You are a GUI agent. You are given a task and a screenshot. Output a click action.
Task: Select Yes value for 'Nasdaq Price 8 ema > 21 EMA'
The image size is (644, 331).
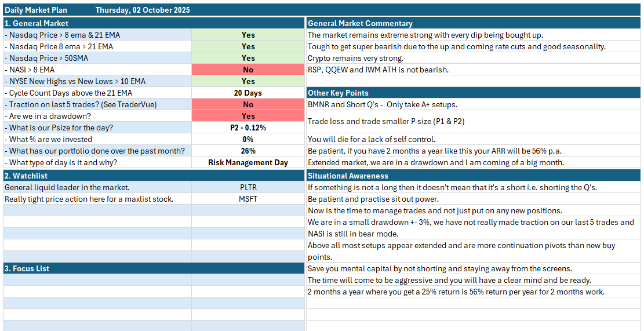[x=248, y=46]
